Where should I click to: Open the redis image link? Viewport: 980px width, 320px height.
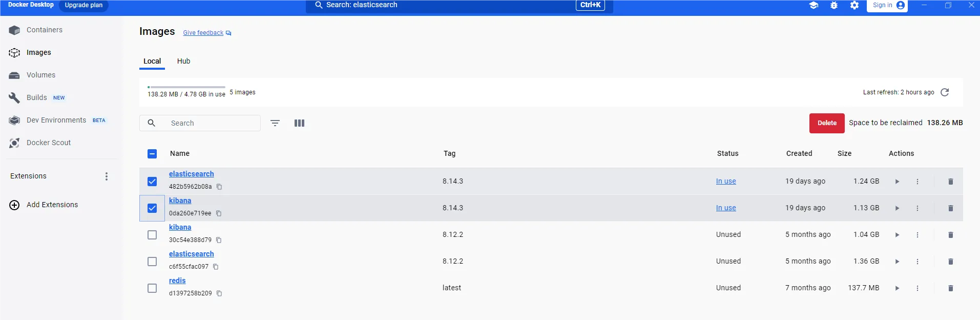pyautogui.click(x=177, y=281)
